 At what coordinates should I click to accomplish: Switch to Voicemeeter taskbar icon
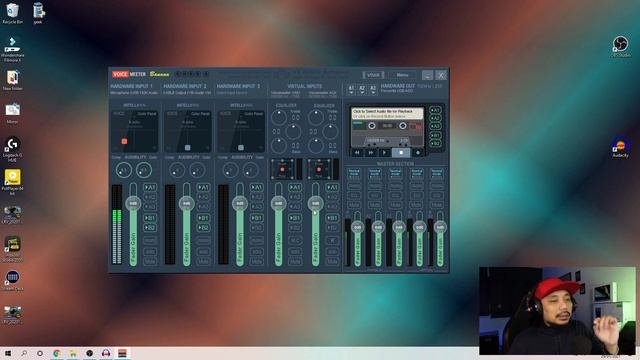tap(122, 353)
